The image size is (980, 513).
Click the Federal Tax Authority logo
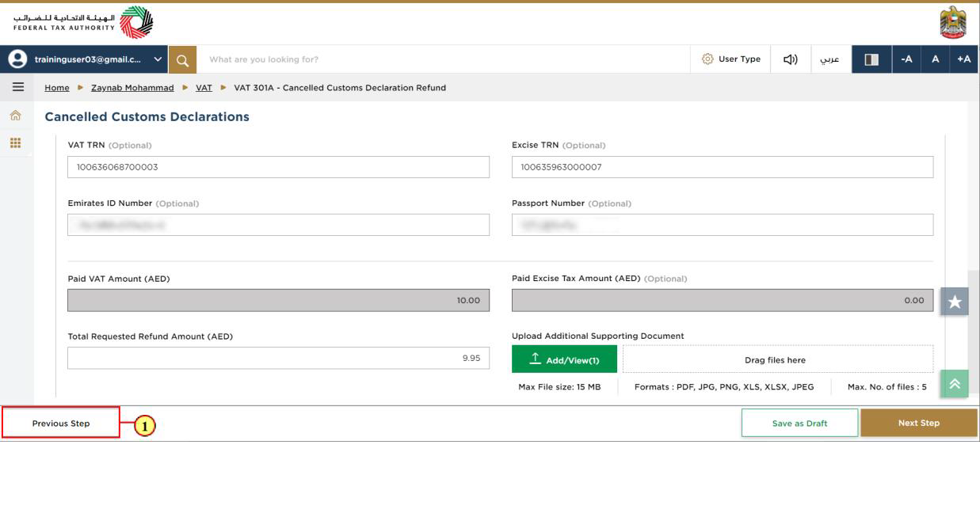[x=83, y=21]
